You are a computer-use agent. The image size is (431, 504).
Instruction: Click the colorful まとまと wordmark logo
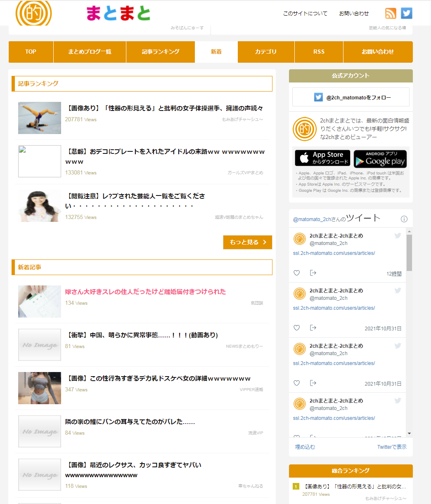pyautogui.click(x=118, y=13)
